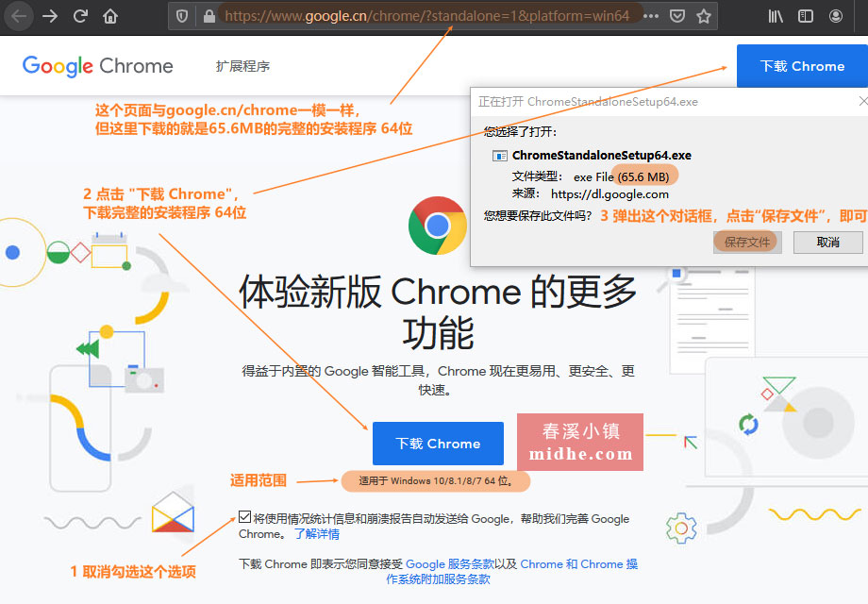Close the file opening dialog
The height and width of the screenshot is (604, 868).
tap(863, 101)
